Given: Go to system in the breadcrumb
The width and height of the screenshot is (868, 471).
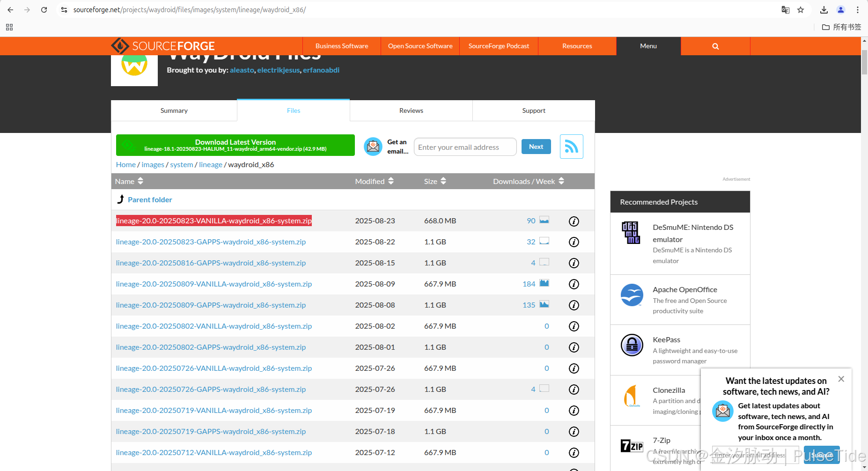Looking at the screenshot, I should click(182, 165).
